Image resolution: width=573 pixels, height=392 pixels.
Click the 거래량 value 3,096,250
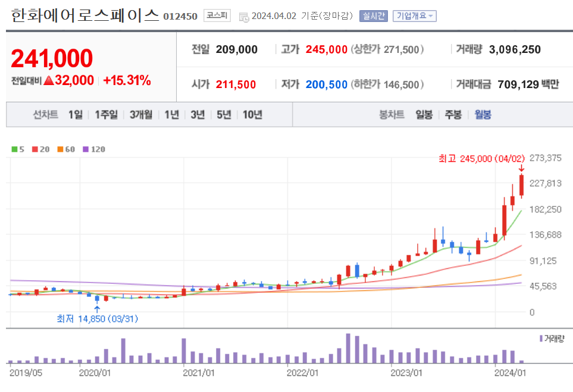(x=515, y=49)
